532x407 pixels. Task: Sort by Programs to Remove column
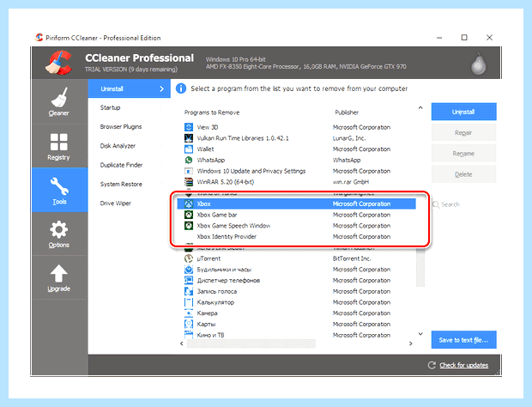212,112
